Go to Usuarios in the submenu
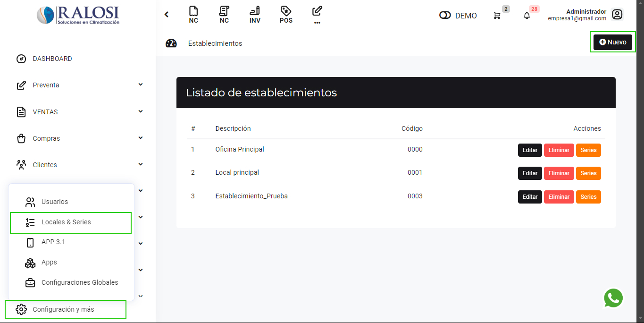 tap(55, 202)
